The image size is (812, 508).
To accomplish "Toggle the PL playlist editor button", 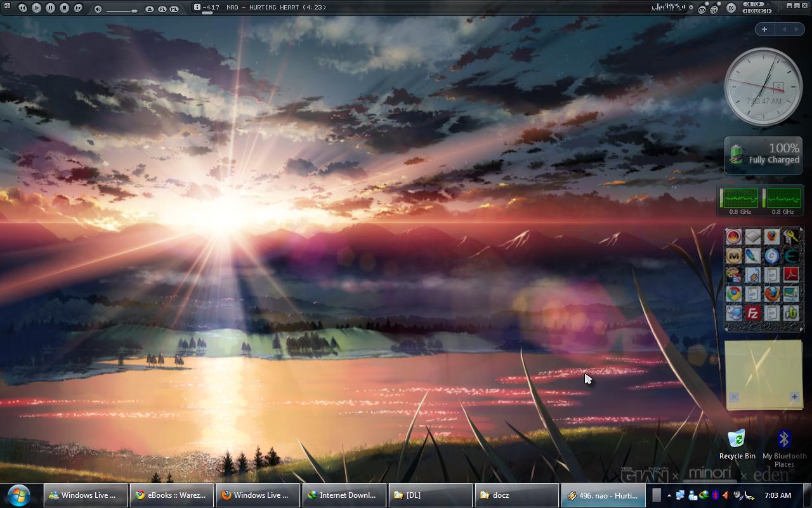I will tap(162, 9).
